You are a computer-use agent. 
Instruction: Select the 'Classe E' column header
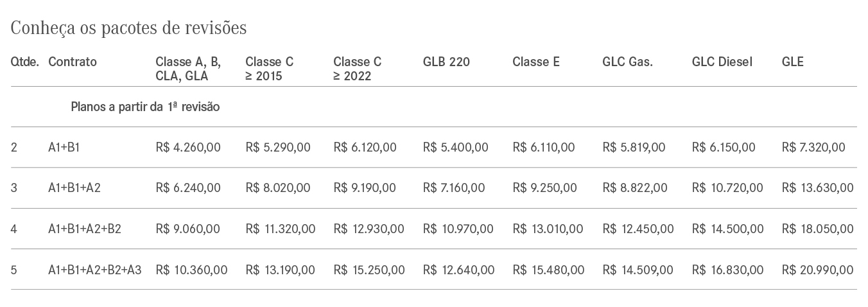point(536,62)
